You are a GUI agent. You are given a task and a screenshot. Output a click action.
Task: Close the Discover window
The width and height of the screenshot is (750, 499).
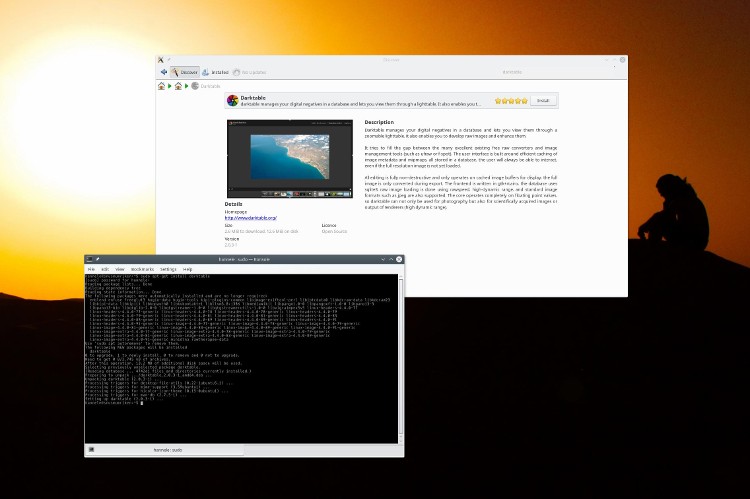(x=622, y=60)
